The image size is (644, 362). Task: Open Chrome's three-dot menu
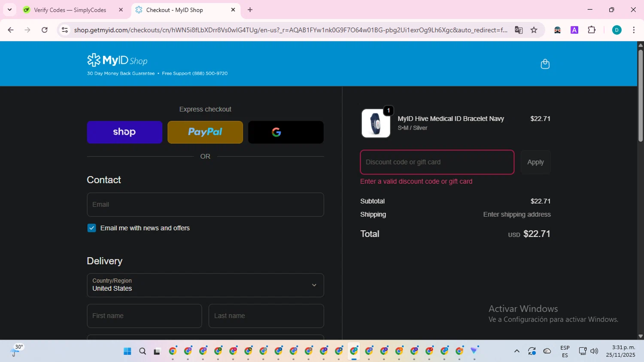pos(634,30)
